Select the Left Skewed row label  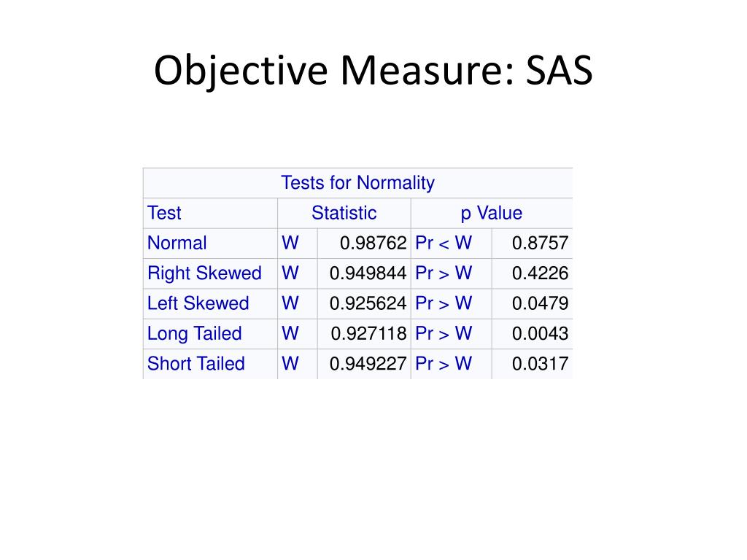click(198, 303)
